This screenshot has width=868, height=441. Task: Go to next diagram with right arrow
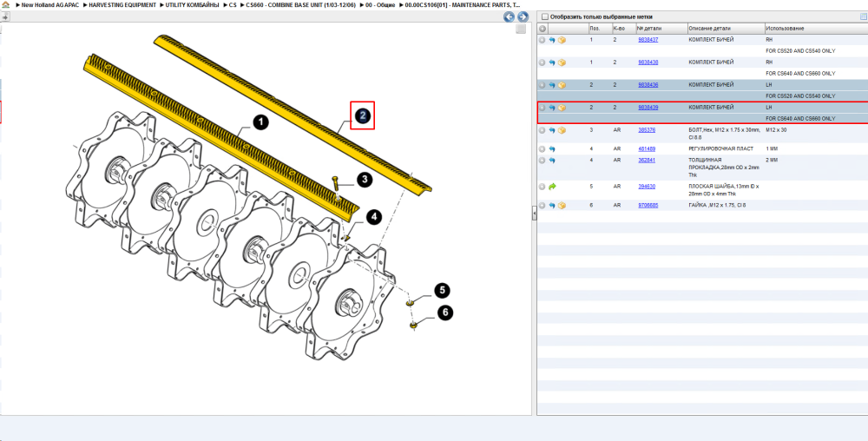[522, 17]
